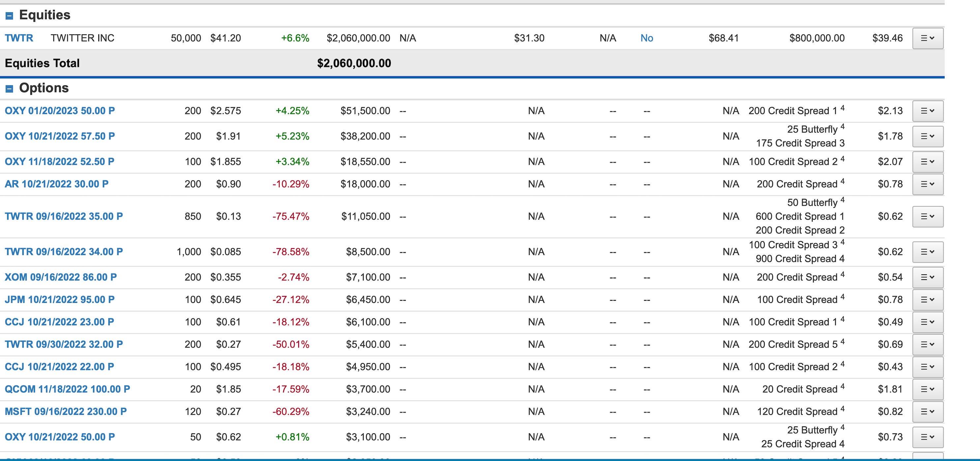The image size is (980, 461).
Task: Open TWTR 09/16/2022 34.00 P option link
Action: tap(64, 252)
